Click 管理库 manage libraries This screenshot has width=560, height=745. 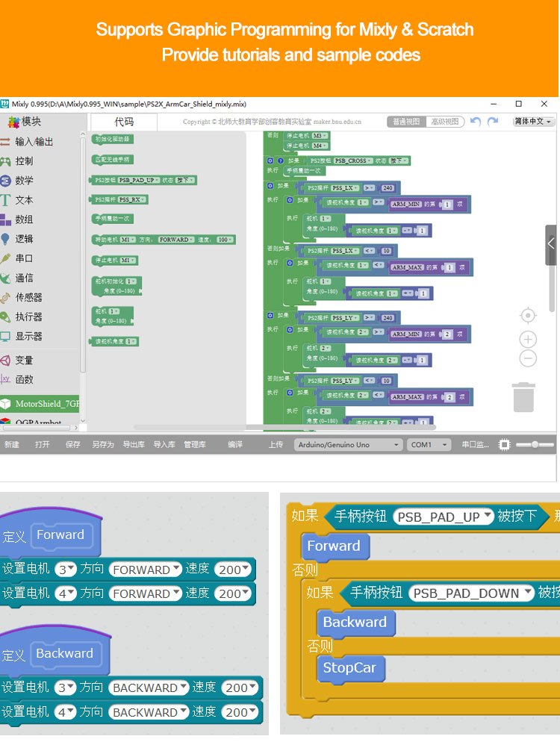[x=195, y=445]
